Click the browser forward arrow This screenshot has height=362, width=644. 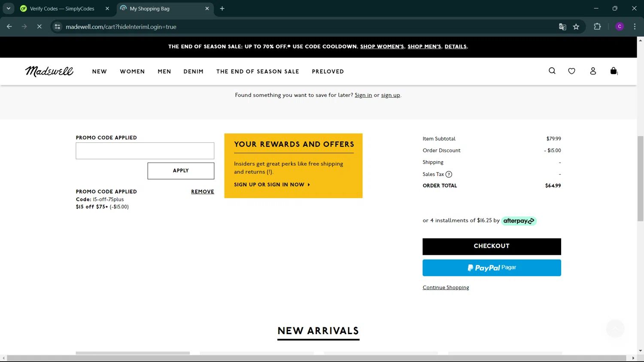coord(24,27)
